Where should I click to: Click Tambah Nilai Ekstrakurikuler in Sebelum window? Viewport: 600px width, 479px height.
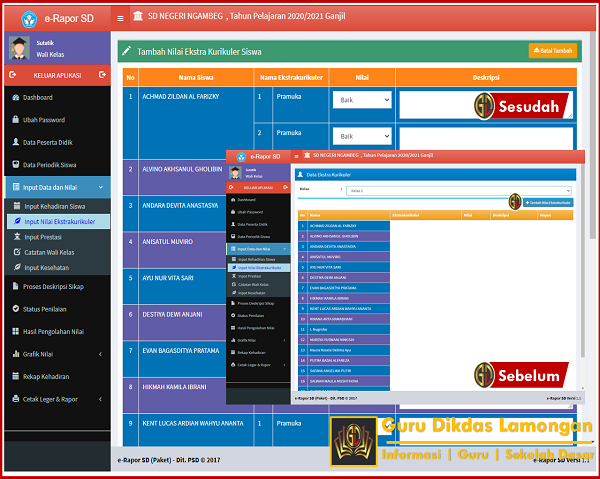[x=548, y=202]
